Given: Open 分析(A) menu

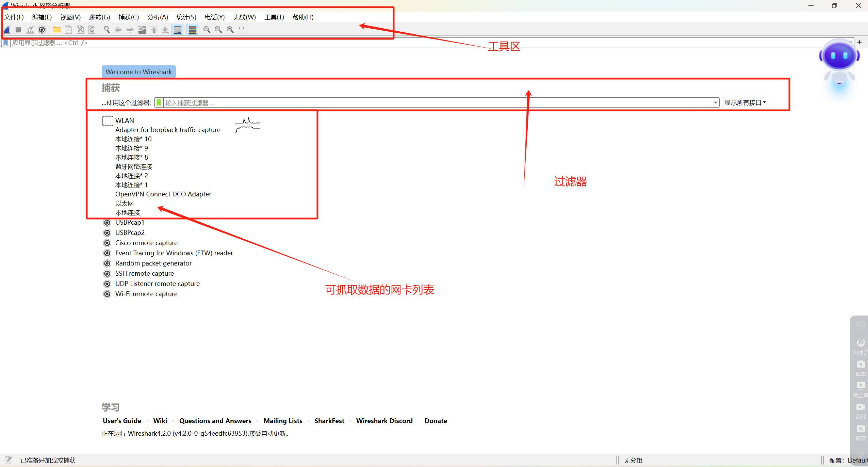Looking at the screenshot, I should (x=158, y=17).
